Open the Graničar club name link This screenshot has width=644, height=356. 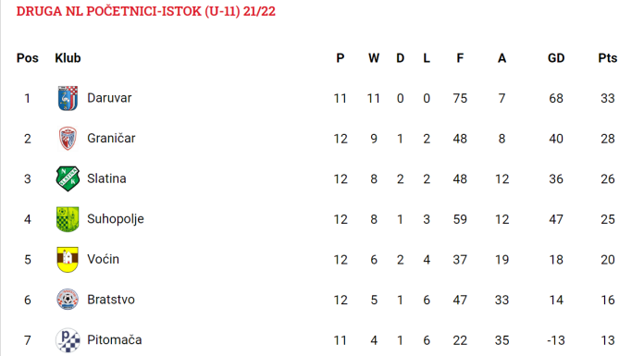click(111, 139)
